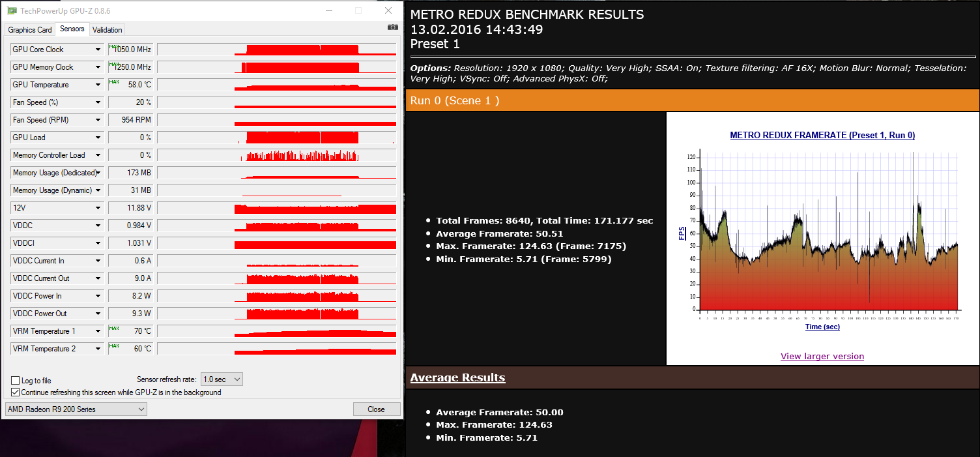Open the Memory Usage (Dynamic) dropdown

[98, 190]
